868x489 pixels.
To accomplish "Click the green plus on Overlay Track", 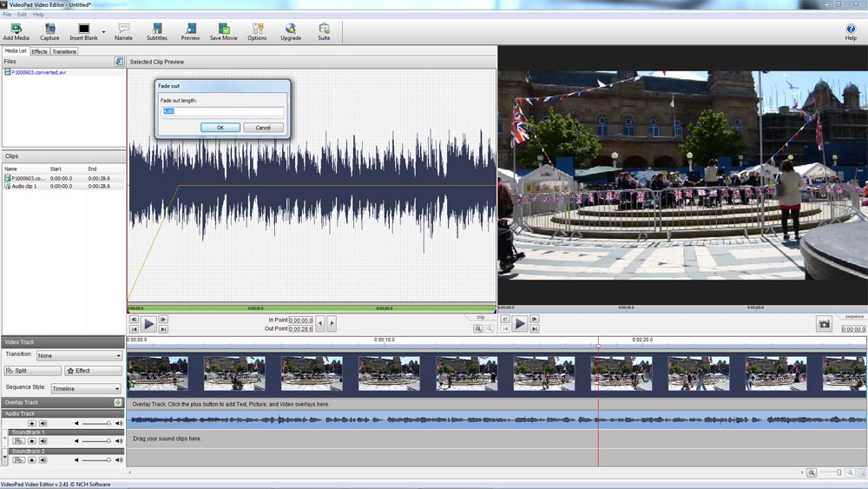I will [x=118, y=402].
